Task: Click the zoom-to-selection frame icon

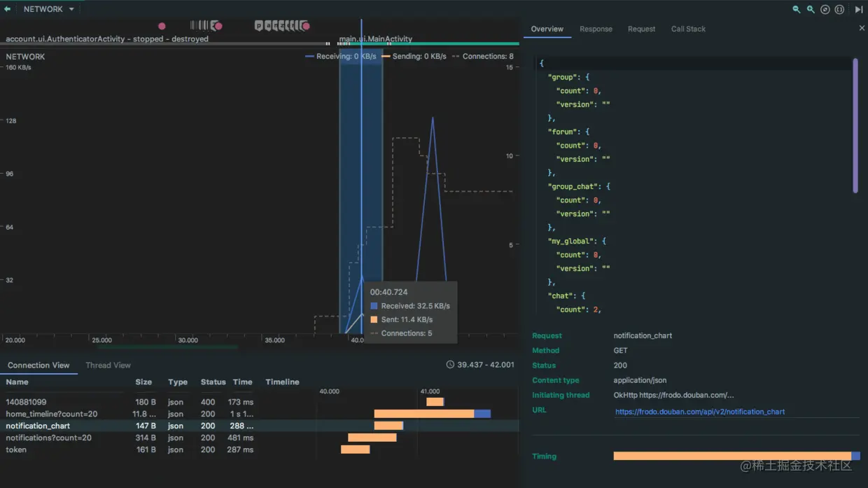Action: coord(839,10)
